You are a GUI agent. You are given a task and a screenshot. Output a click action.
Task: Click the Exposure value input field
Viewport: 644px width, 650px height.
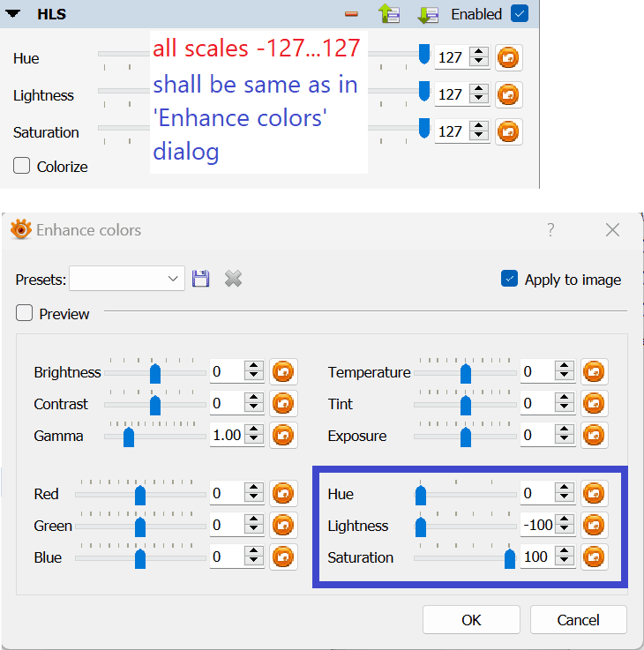point(537,436)
